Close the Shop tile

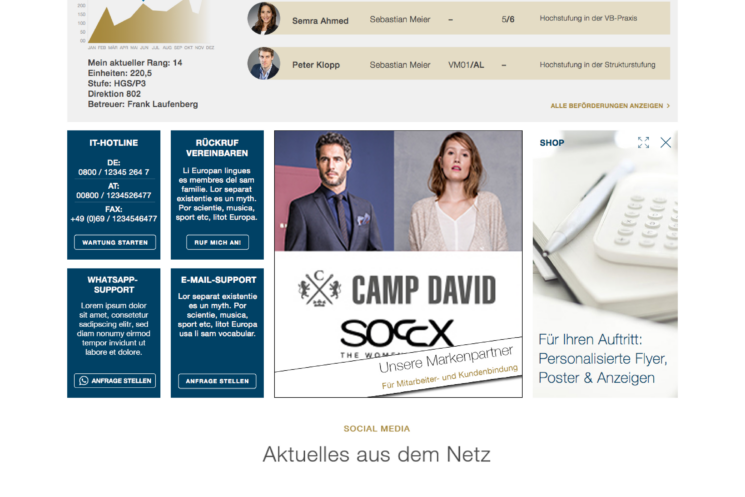pyautogui.click(x=666, y=143)
